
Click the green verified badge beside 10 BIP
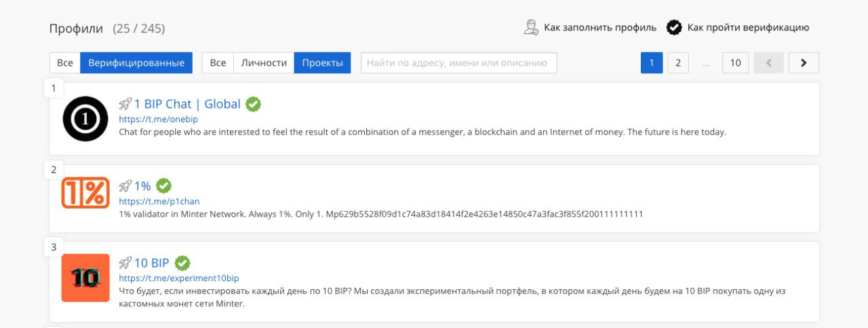coord(182,263)
